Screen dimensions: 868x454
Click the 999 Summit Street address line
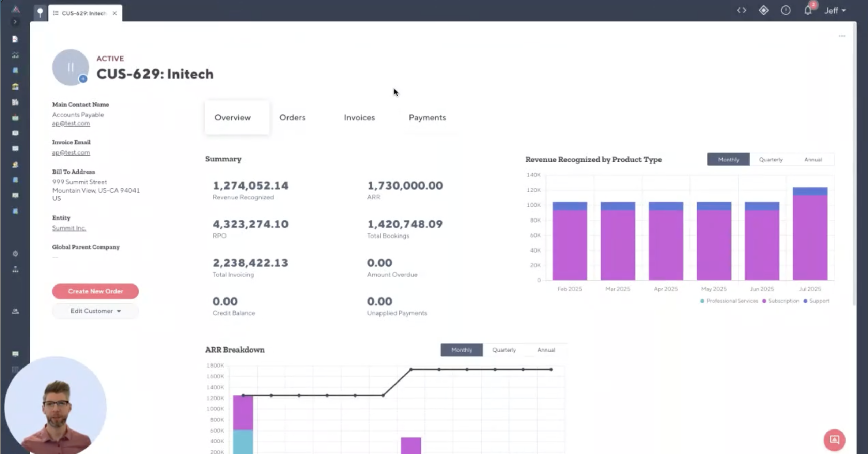coord(79,182)
